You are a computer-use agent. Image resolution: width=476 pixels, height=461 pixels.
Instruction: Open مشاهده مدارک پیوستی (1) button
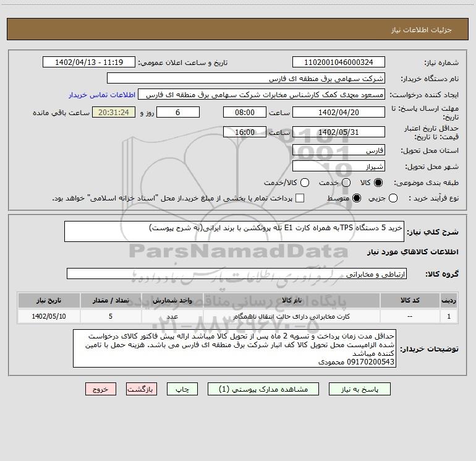click(263, 389)
